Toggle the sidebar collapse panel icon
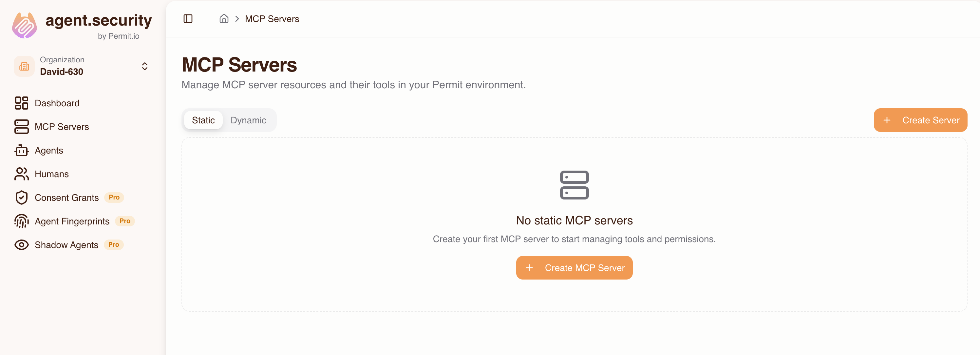 pos(188,18)
